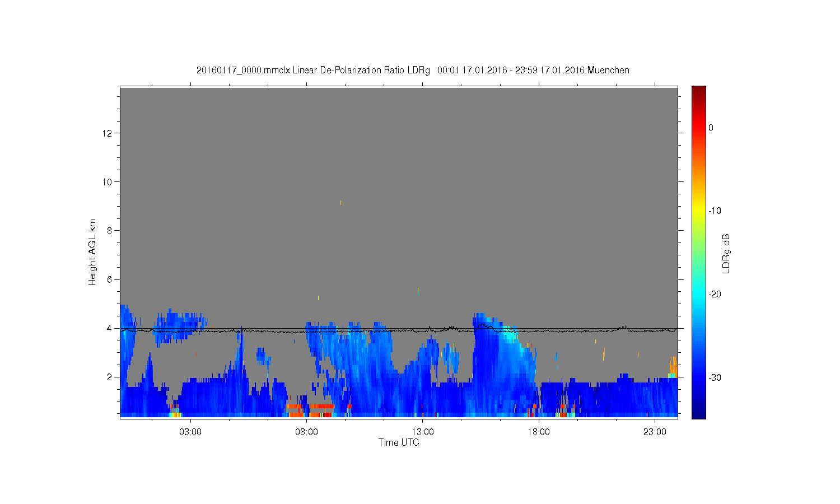
Task: Click the plot title text starting with 20160117_0000.mmclx
Action: point(413,71)
